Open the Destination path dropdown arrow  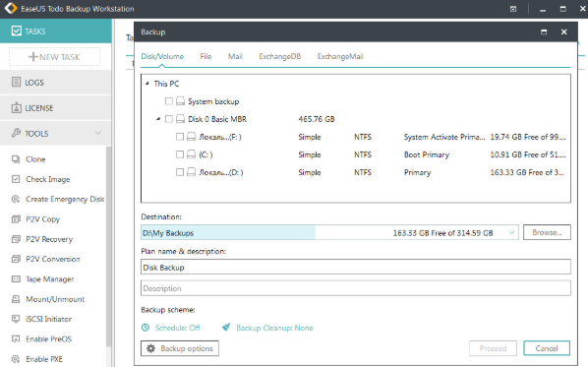(511, 232)
